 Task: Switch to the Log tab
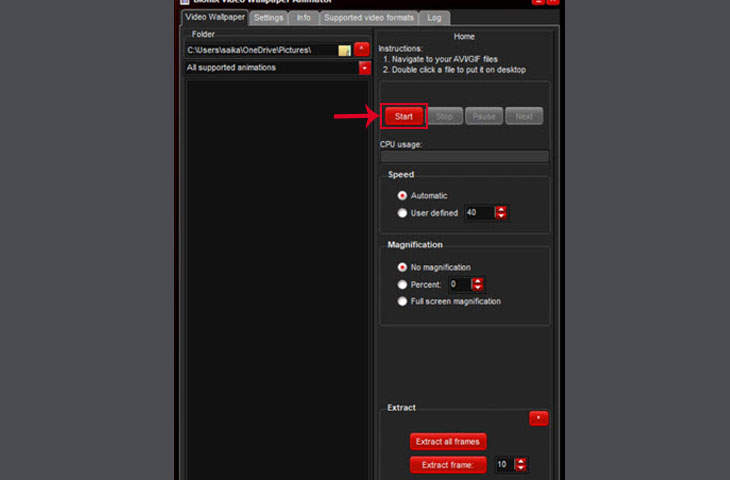434,18
